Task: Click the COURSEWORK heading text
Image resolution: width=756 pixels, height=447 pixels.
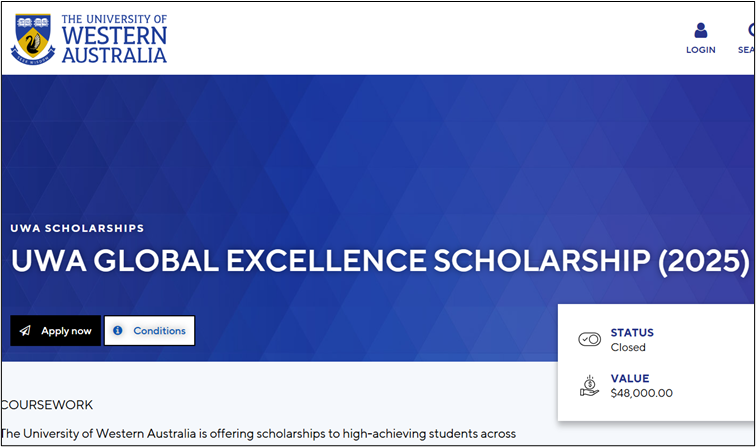Action: coord(47,405)
